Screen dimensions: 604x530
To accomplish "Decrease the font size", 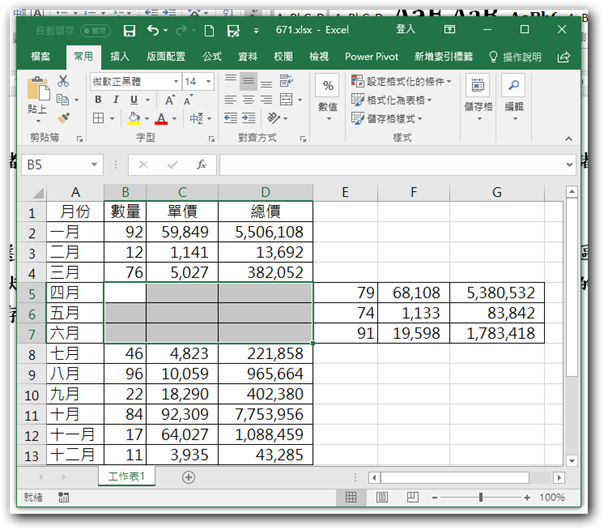I will click(x=188, y=100).
